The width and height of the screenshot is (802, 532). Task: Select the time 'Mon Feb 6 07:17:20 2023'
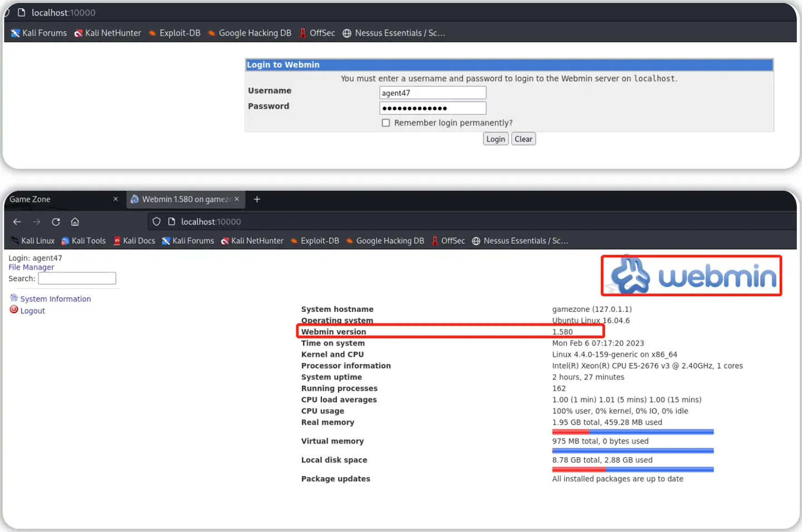(x=598, y=343)
